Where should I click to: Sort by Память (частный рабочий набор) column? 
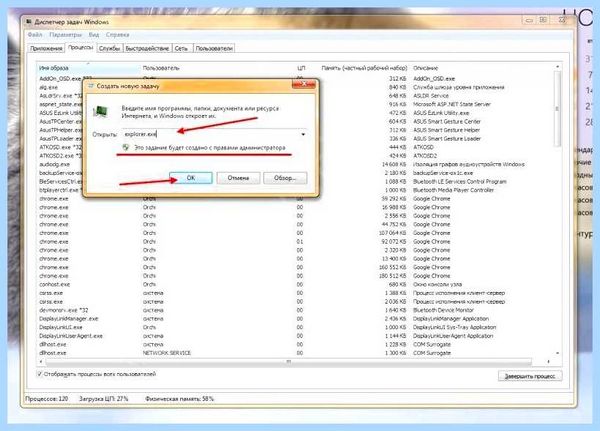tap(364, 68)
